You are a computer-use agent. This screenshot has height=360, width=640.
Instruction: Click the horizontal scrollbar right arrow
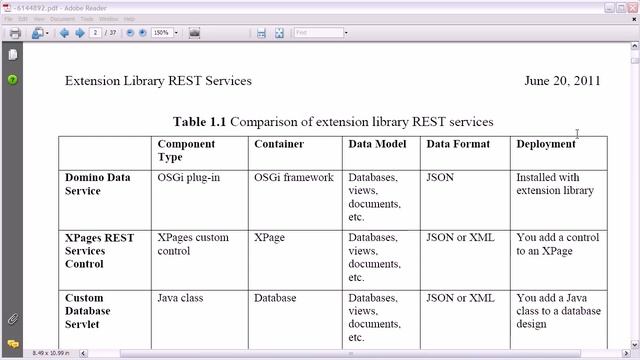pyautogui.click(x=626, y=353)
